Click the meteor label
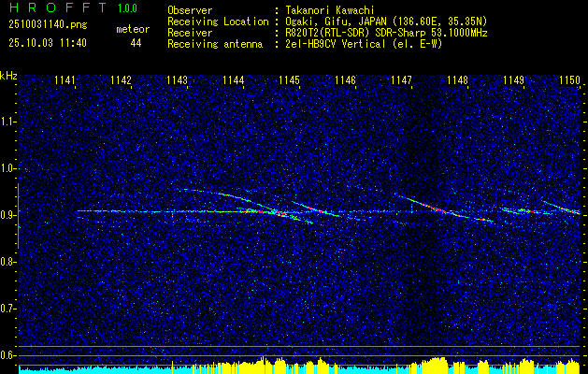The image size is (588, 374). tap(133, 29)
